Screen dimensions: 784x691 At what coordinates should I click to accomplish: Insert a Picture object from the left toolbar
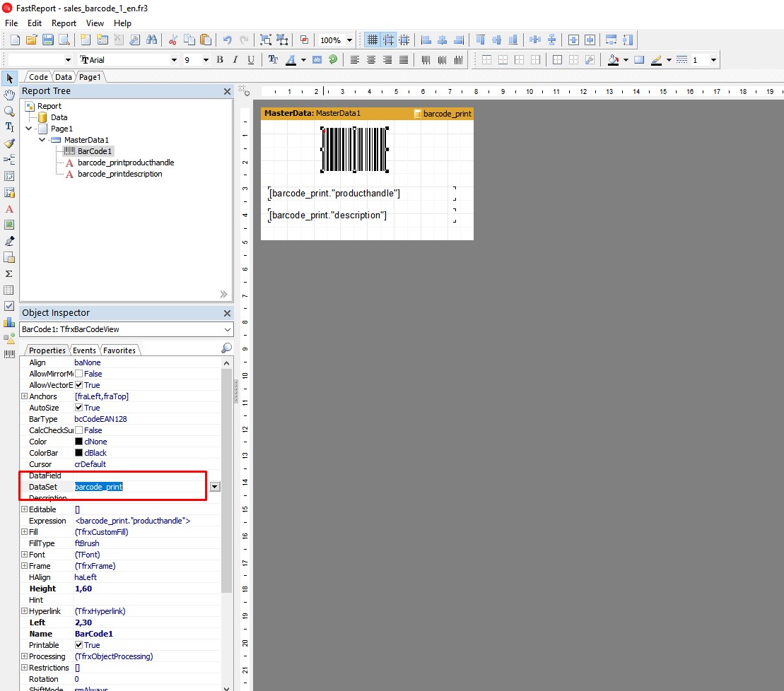pyautogui.click(x=9, y=225)
